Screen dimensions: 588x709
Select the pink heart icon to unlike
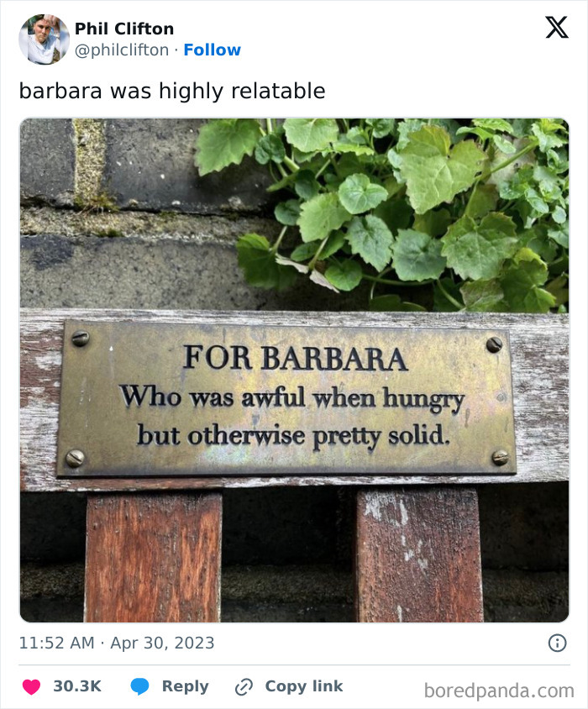point(32,686)
